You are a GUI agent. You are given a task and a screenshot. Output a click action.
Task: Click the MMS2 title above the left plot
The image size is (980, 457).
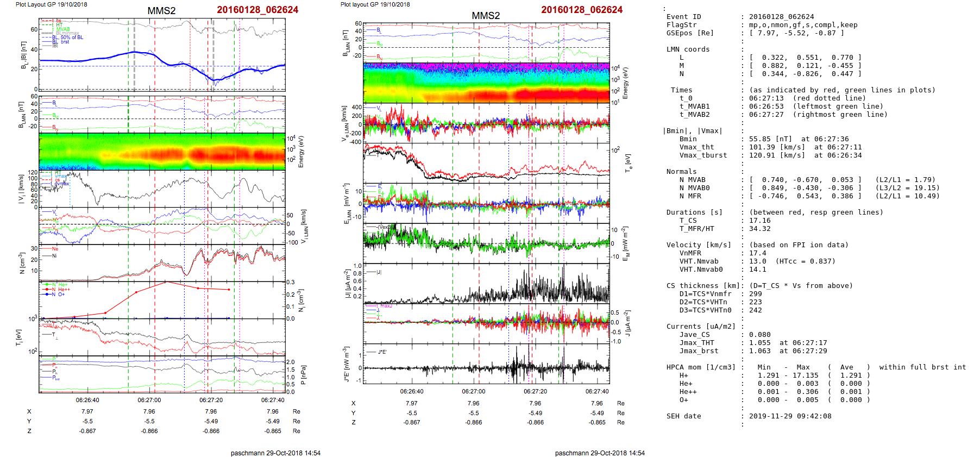pyautogui.click(x=161, y=11)
